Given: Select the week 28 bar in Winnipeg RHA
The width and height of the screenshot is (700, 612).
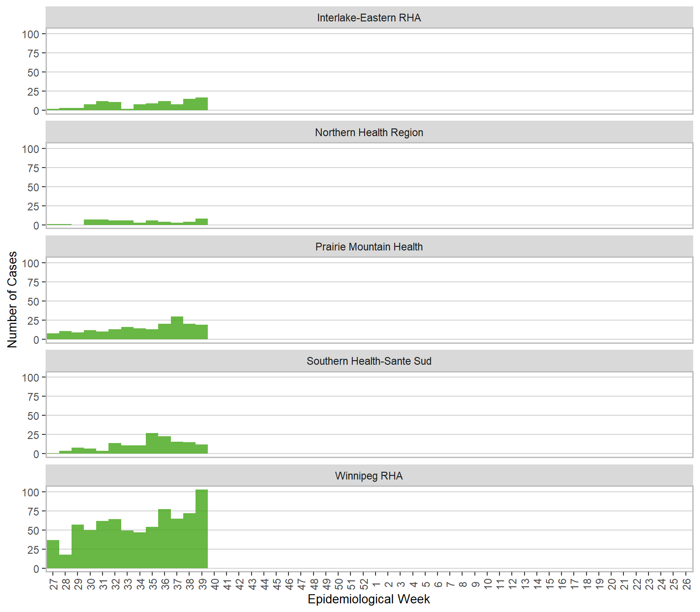Looking at the screenshot, I should [x=65, y=561].
